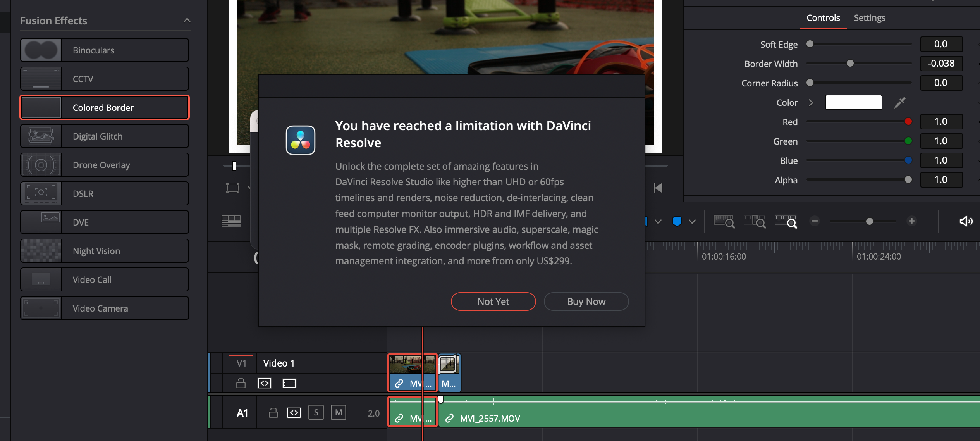Toggle auto track selector on Video 1
The image size is (980, 441).
265,383
